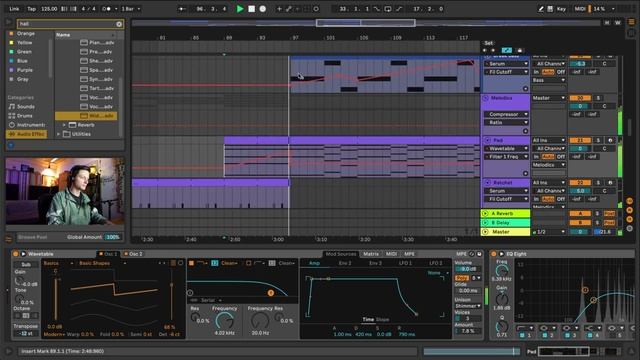Viewport: 640px width, 360px height.
Task: Enable Key map mode
Action: pyautogui.click(x=561, y=9)
